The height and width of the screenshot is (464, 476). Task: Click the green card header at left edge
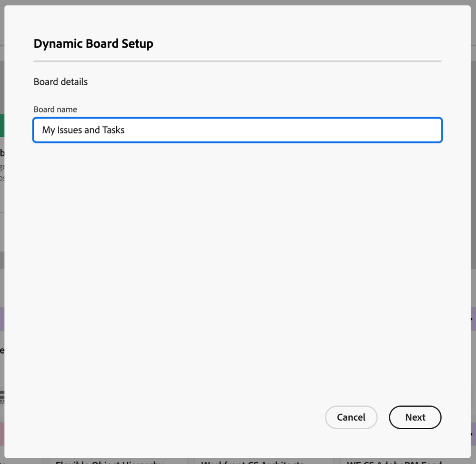click(x=2, y=125)
